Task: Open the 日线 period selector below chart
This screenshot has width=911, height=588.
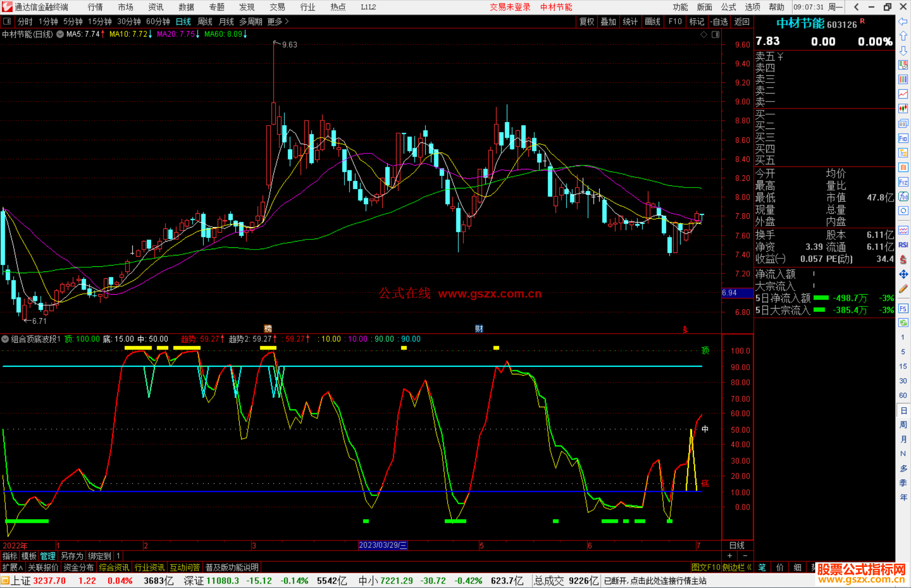Action: click(737, 545)
